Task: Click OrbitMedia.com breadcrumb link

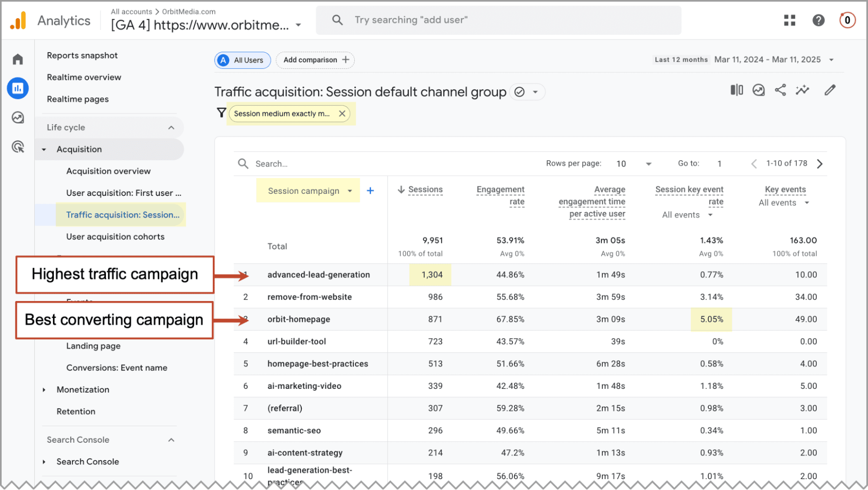Action: click(x=189, y=12)
